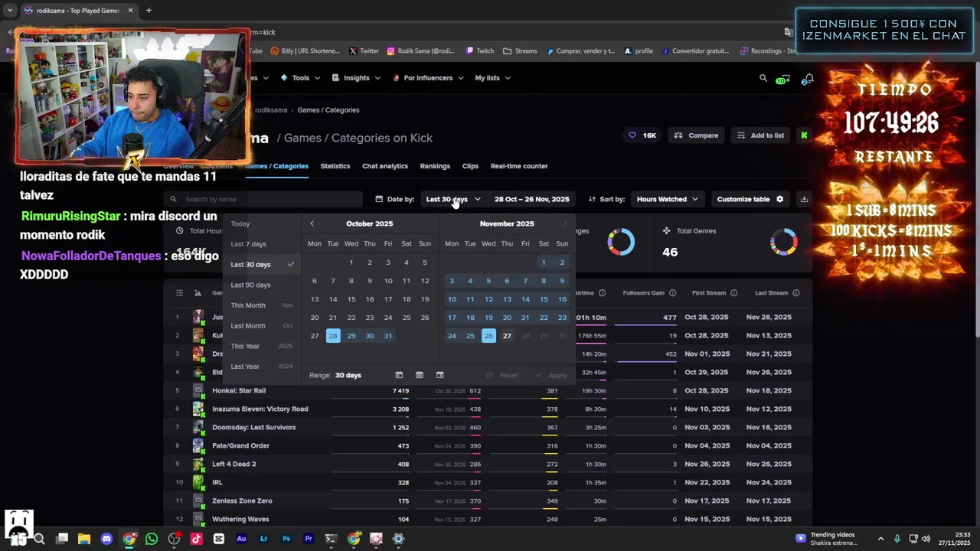Click the donut chart left of Total Genres
This screenshot has width=980, height=551.
621,242
